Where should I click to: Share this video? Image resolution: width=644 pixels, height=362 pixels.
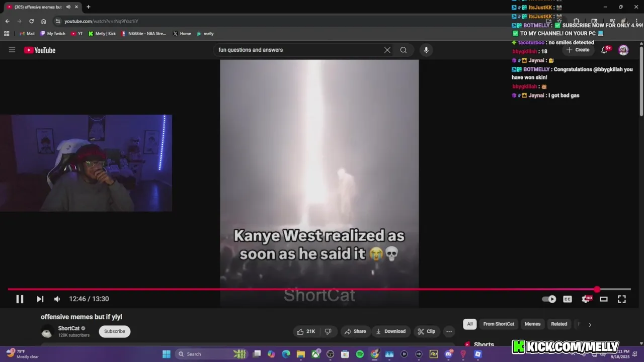[355, 331]
